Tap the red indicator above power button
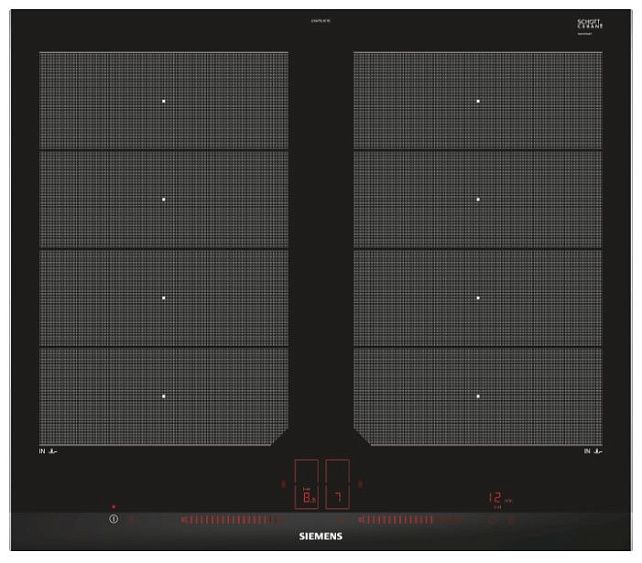642x563 pixels. click(113, 507)
